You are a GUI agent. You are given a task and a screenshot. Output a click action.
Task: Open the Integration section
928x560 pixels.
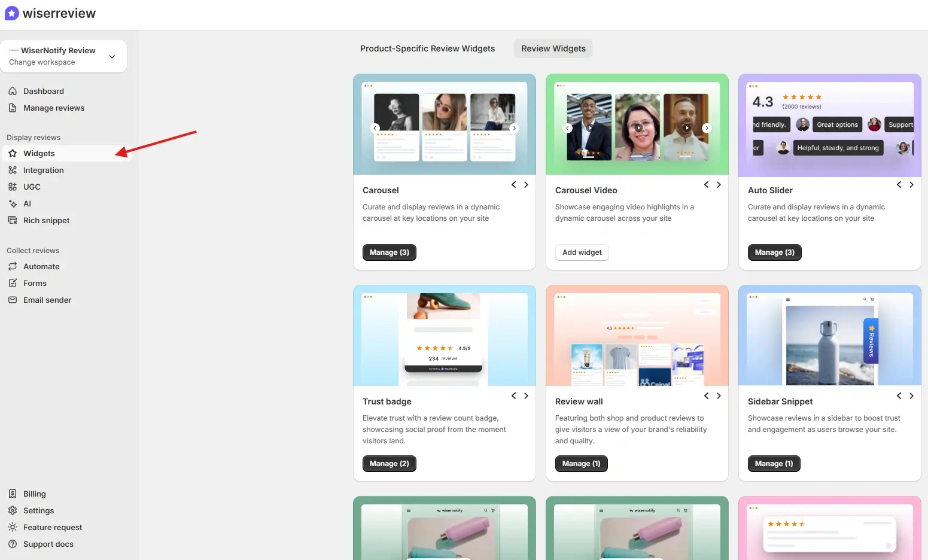[x=43, y=170]
